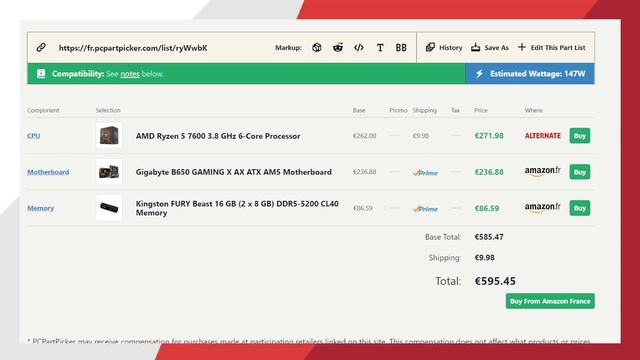Click Save As for this list

point(490,48)
